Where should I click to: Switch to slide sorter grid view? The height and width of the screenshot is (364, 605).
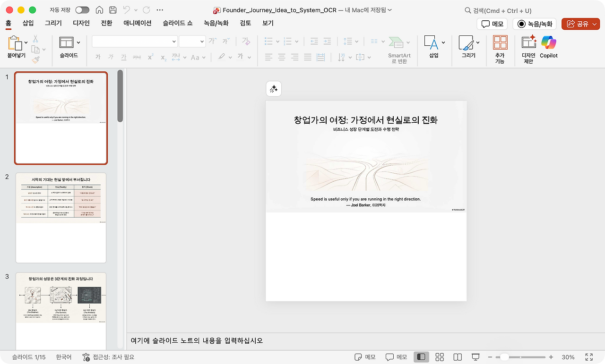click(x=439, y=357)
